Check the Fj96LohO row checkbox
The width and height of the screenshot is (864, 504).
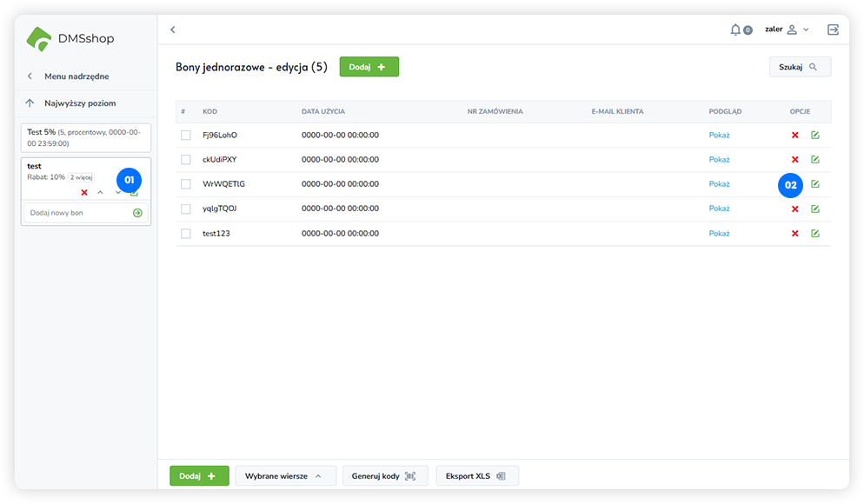coord(186,136)
